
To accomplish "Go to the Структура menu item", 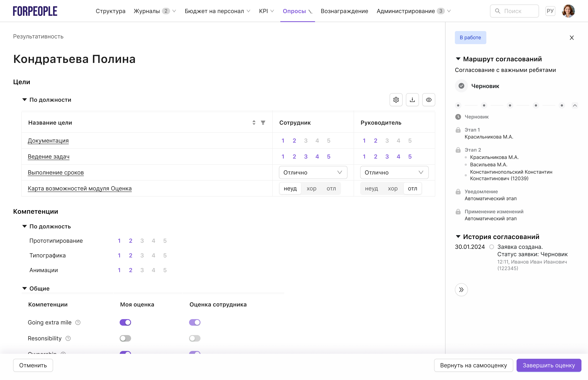I will [x=110, y=11].
